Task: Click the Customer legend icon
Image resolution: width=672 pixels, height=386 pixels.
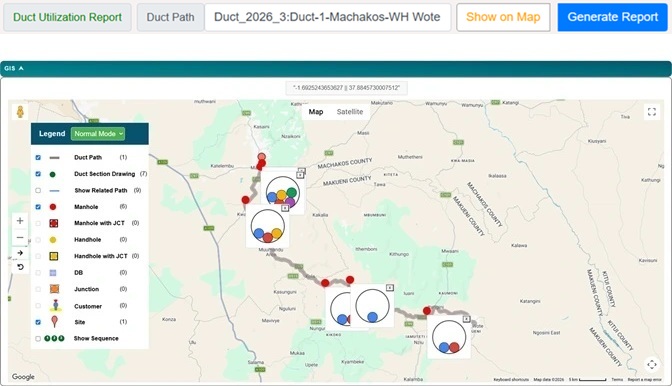Action: pyautogui.click(x=55, y=305)
